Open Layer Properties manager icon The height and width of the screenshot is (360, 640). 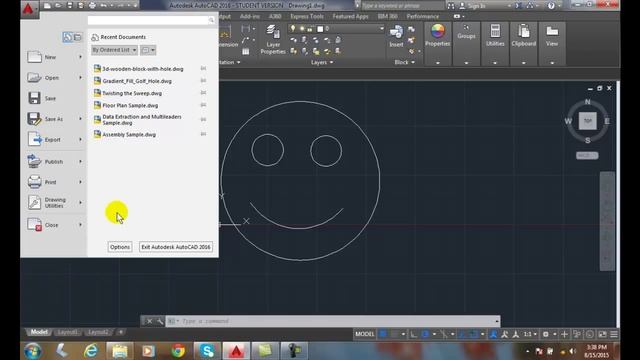[x=273, y=39]
